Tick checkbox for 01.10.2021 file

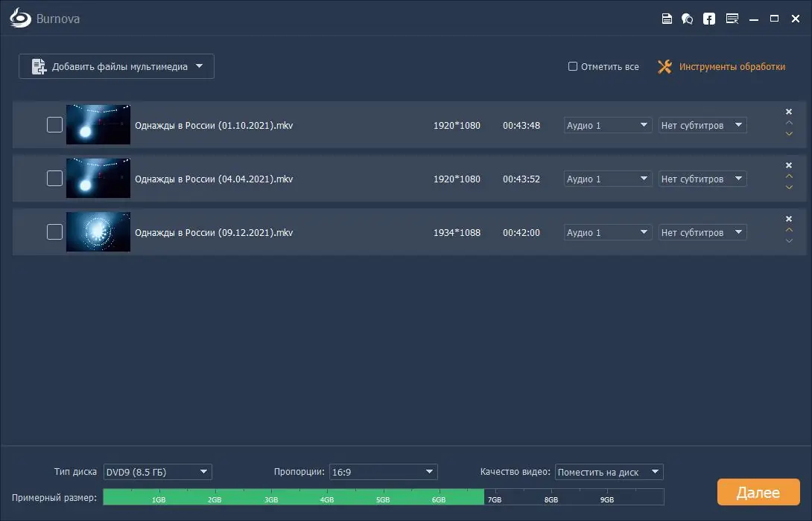(54, 125)
